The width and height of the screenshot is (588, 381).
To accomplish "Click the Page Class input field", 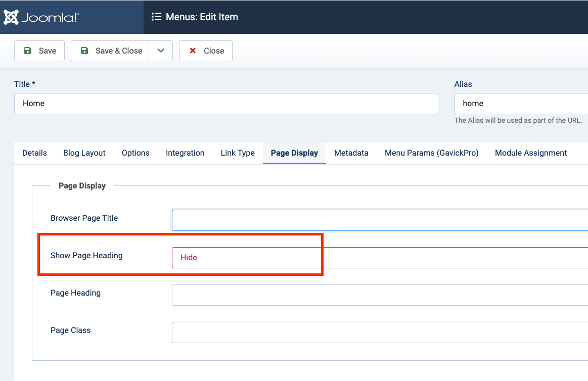I will [x=379, y=332].
